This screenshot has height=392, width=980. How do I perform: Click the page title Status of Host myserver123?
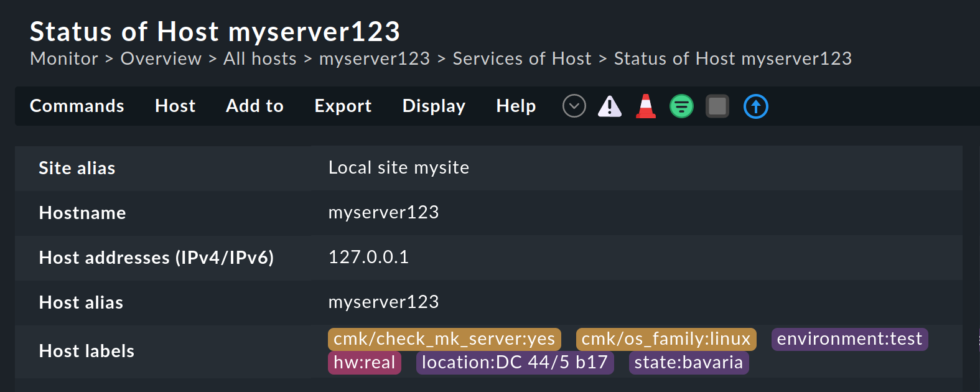215,32
